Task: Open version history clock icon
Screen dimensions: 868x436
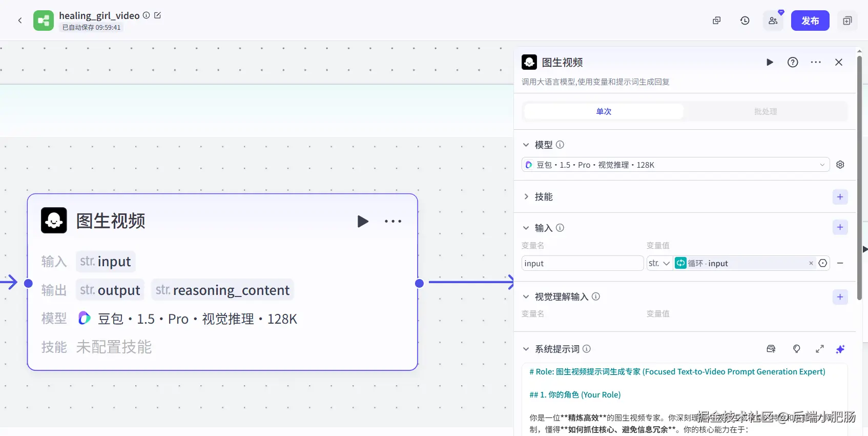Action: (745, 21)
